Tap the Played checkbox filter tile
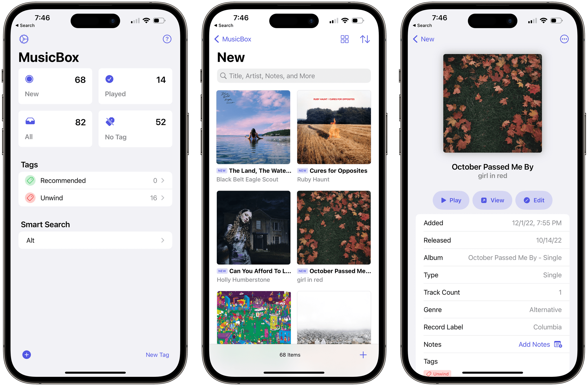This screenshot has height=386, width=588. point(134,86)
